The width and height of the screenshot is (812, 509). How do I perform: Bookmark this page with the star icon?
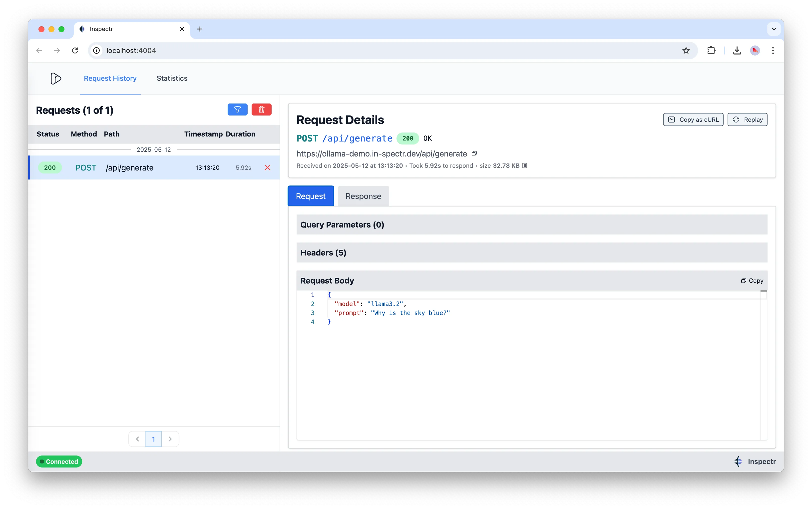tap(686, 50)
